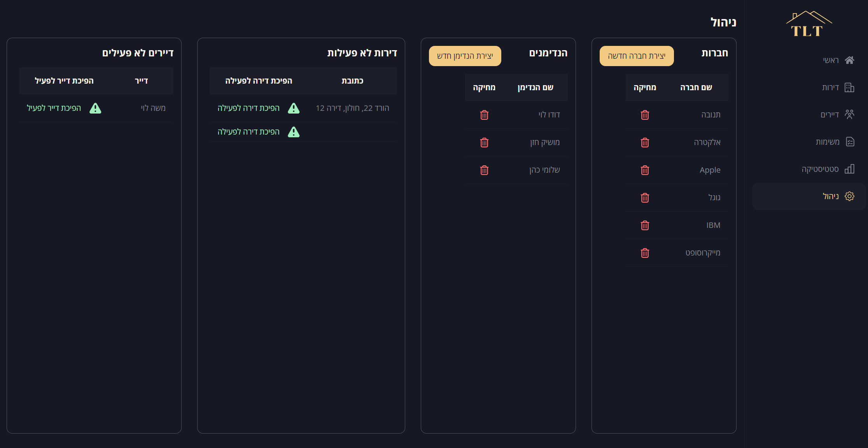Open the דירות menu item
This screenshot has width=868, height=448.
coord(809,87)
